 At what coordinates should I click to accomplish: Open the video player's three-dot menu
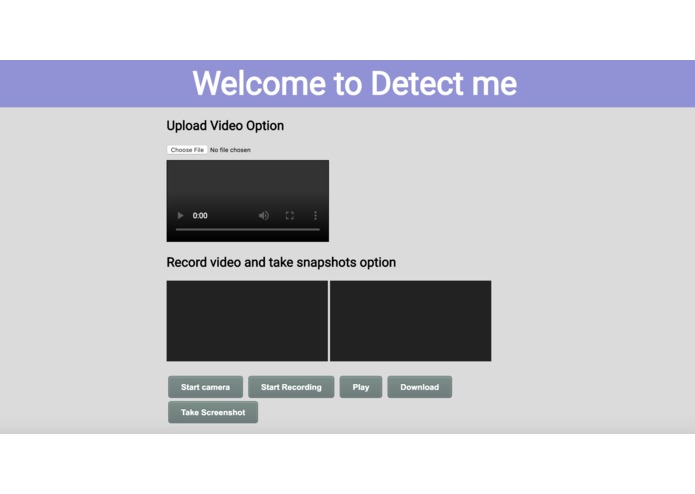coord(315,216)
